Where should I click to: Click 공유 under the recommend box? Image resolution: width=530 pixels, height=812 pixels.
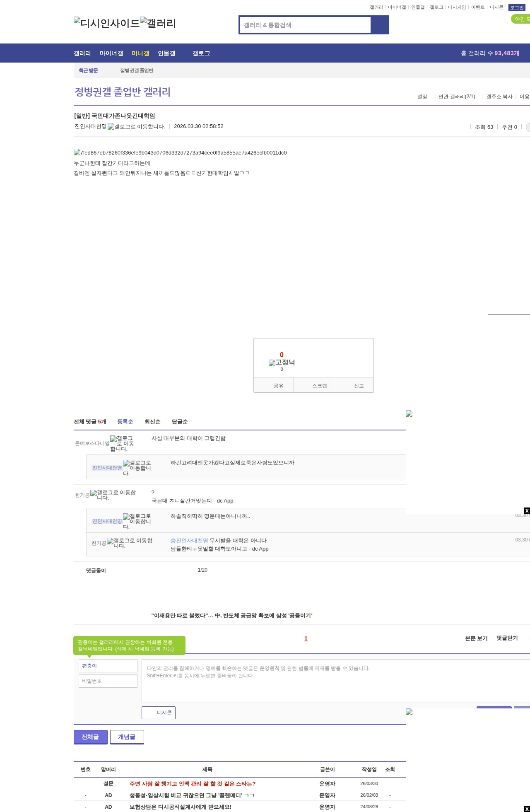pyautogui.click(x=274, y=386)
